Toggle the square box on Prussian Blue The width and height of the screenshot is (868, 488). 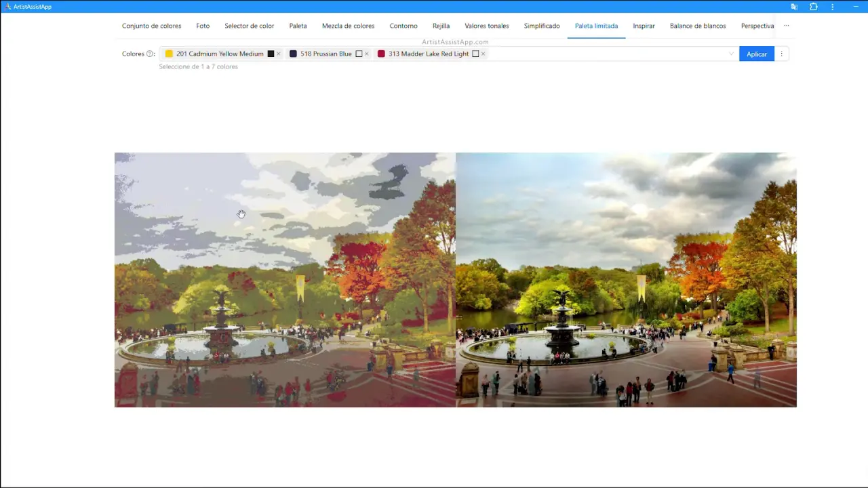coord(359,54)
